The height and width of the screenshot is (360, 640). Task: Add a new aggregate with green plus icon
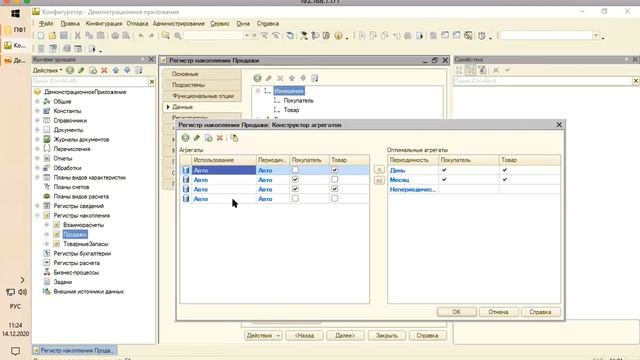(x=185, y=138)
